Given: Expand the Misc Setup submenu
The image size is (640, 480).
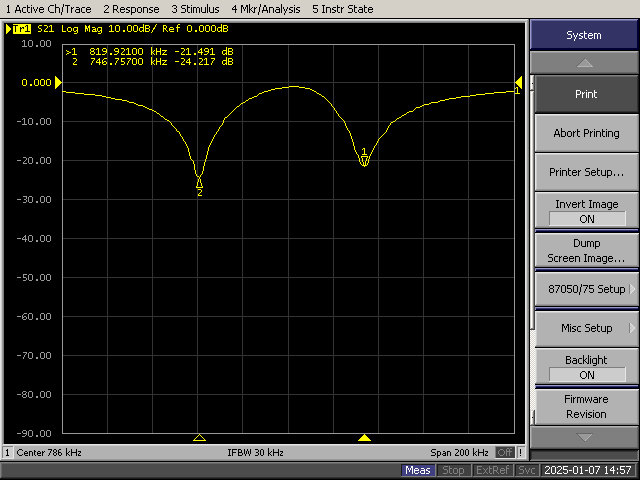Looking at the screenshot, I should [x=586, y=328].
